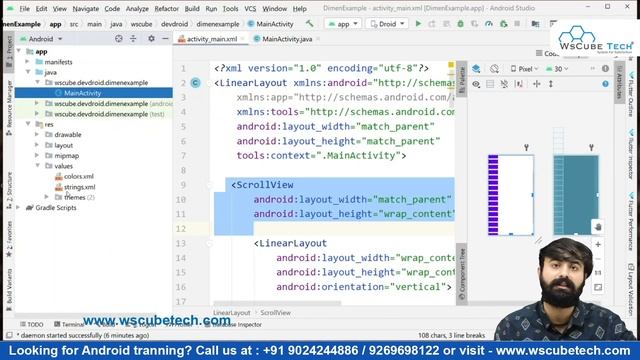Open the blue help question-mark icon

[605, 84]
